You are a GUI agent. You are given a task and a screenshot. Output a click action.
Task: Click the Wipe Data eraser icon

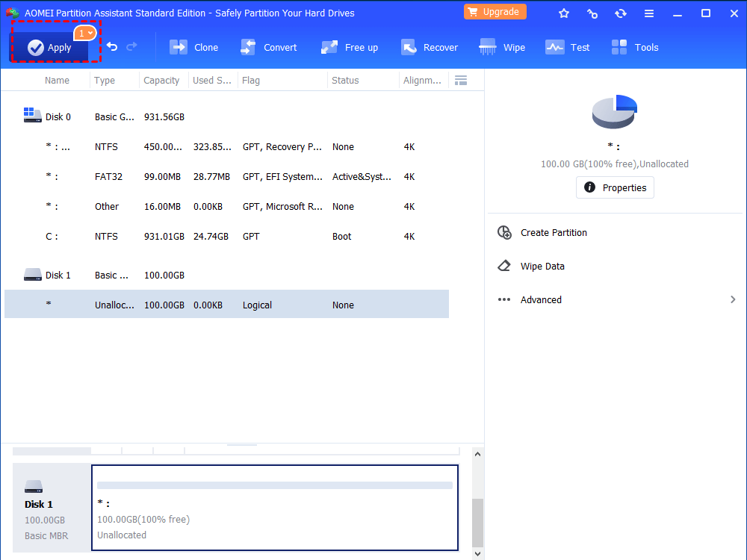coord(504,266)
